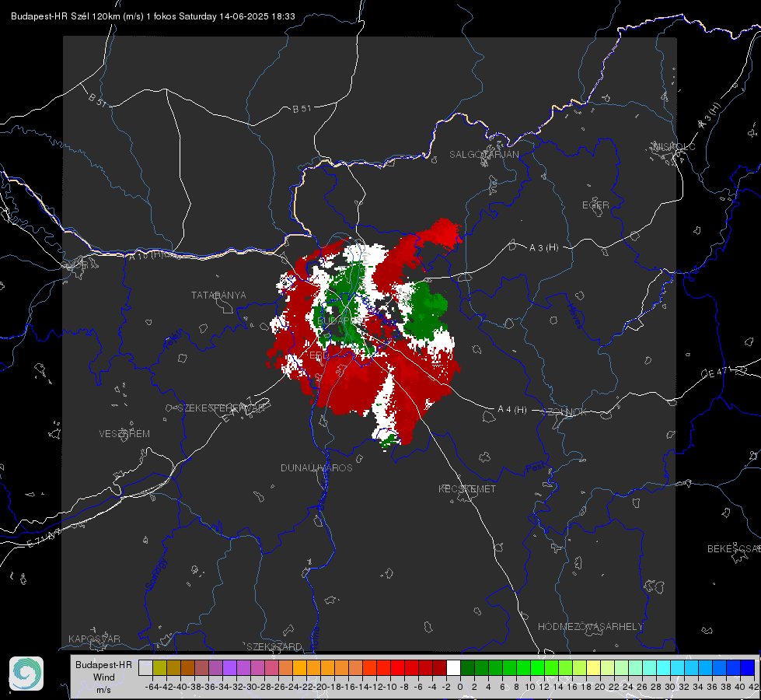Click the VESZPRÉM city label
Viewport: 761px width, 700px height.
(x=124, y=434)
